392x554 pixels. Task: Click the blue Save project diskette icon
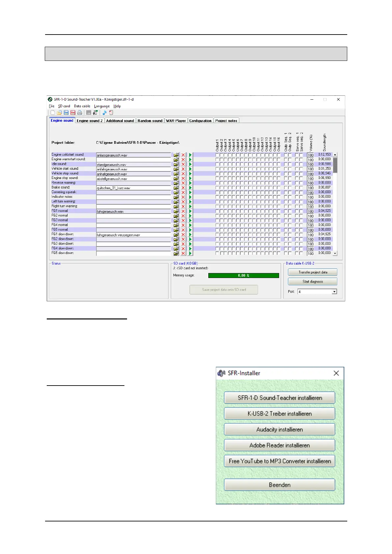[x=66, y=113]
